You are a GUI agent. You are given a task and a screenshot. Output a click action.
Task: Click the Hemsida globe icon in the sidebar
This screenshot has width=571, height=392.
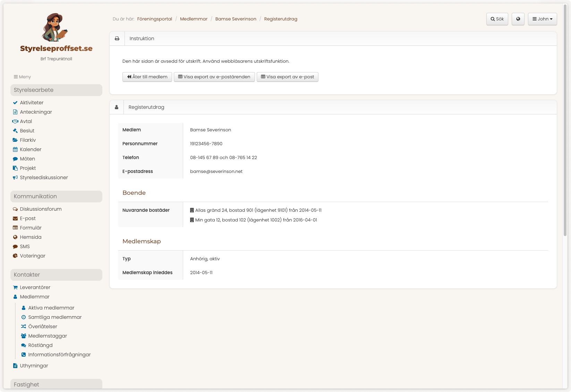click(x=15, y=237)
